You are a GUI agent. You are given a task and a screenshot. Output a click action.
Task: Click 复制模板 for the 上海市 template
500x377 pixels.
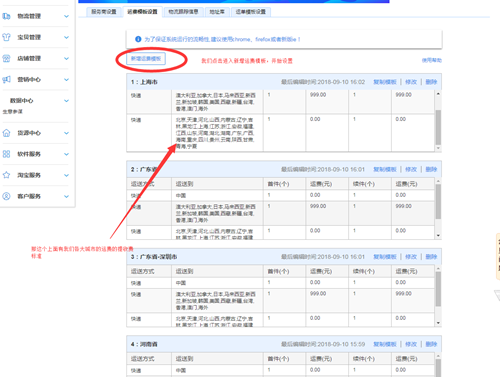click(385, 82)
